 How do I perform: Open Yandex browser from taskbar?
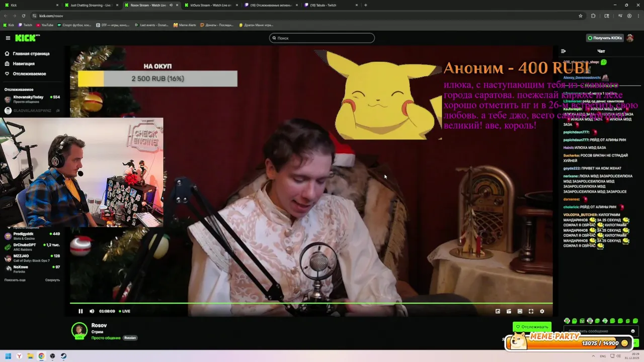(x=19, y=356)
